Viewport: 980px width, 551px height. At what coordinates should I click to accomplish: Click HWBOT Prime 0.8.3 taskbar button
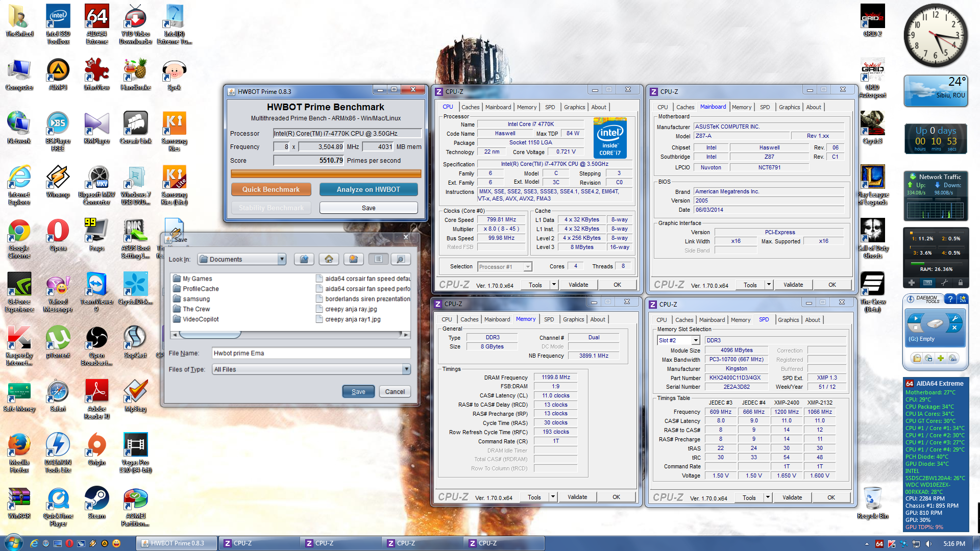click(x=176, y=543)
